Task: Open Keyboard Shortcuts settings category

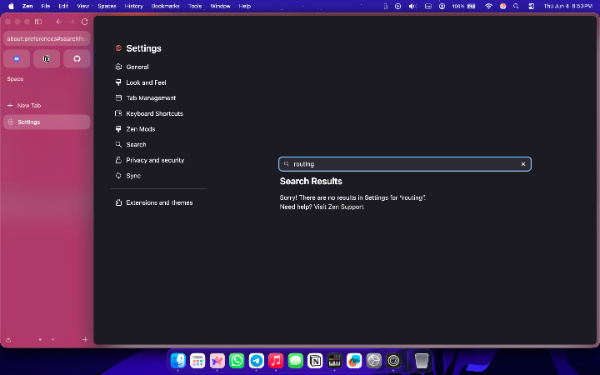Action: [149, 114]
